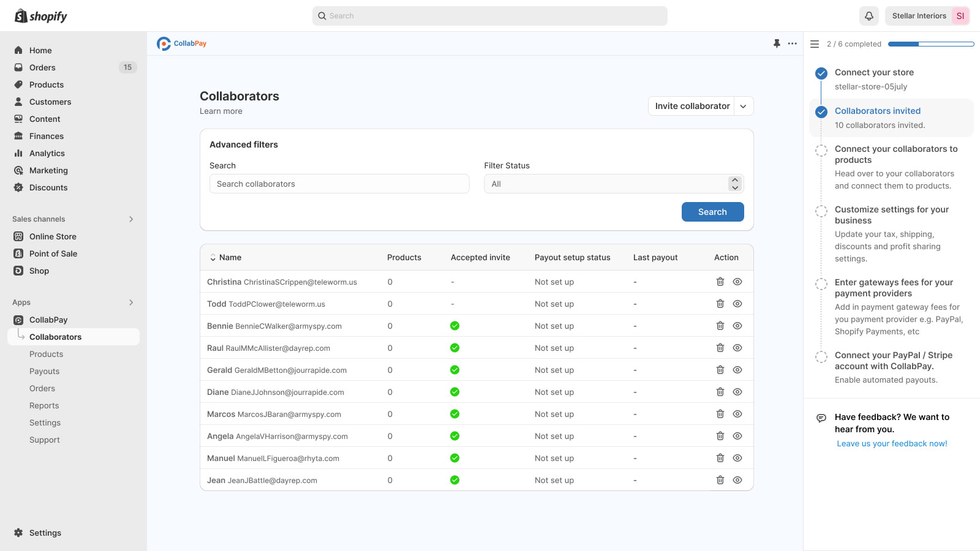Open Analytics in the sidebar
This screenshot has height=551, width=980.
coord(47,153)
